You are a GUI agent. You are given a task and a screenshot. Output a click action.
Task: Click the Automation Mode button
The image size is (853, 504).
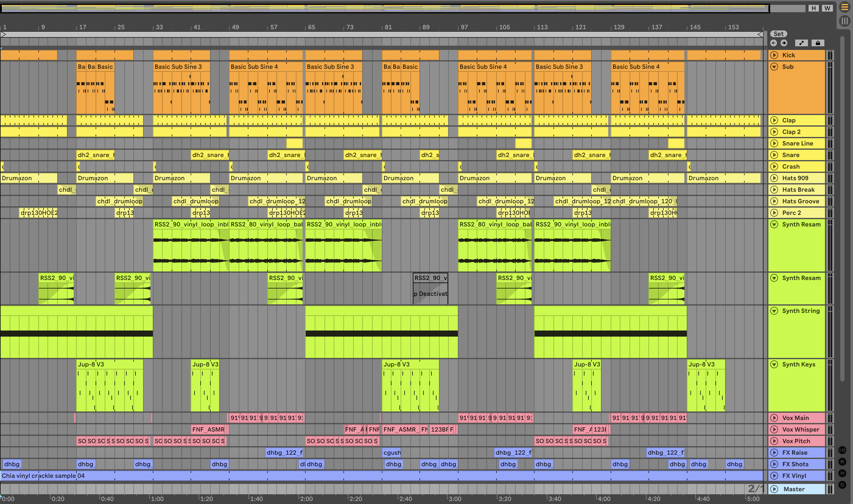(801, 43)
